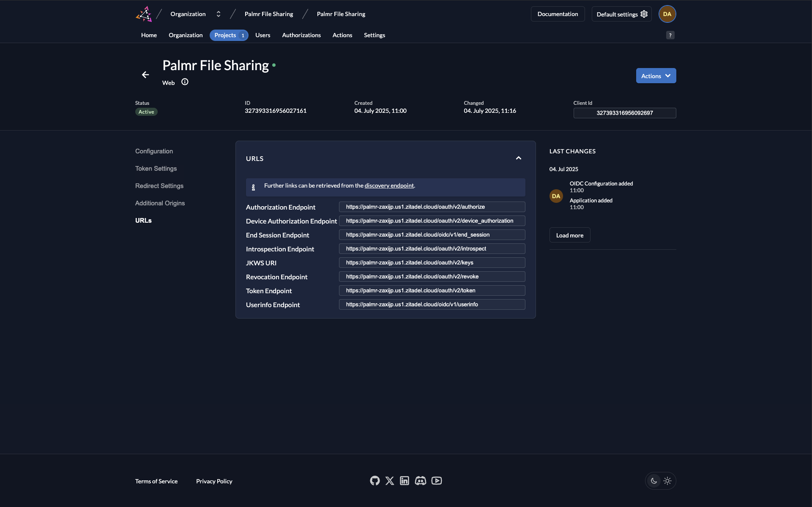Switch to dark theme moon icon
Screen dimensions: 812x507
pos(654,481)
